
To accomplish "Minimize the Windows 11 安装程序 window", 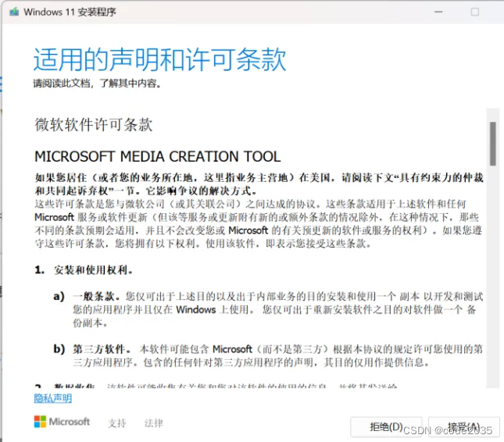I will [x=438, y=12].
